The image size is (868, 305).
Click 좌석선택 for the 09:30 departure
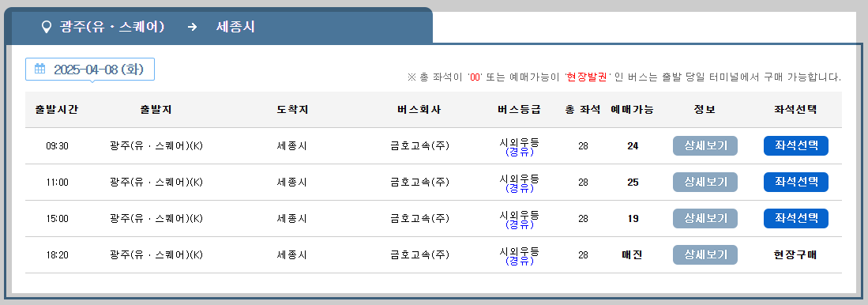tap(795, 146)
